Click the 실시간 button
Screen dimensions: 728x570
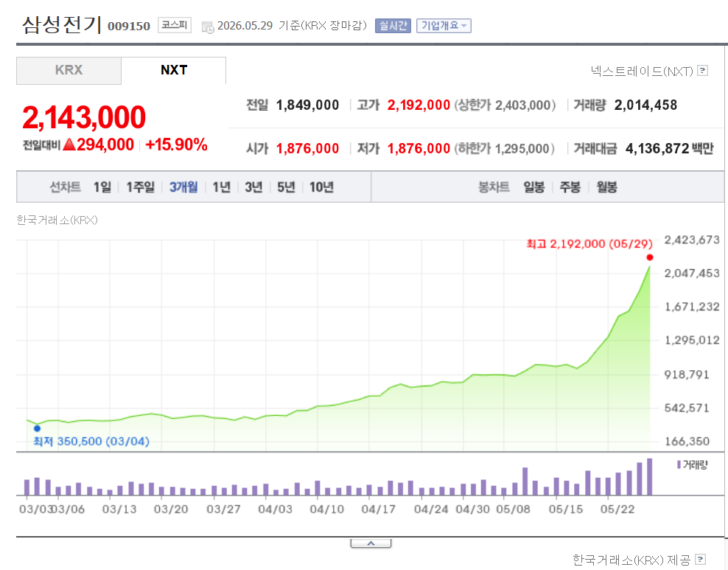tap(393, 26)
